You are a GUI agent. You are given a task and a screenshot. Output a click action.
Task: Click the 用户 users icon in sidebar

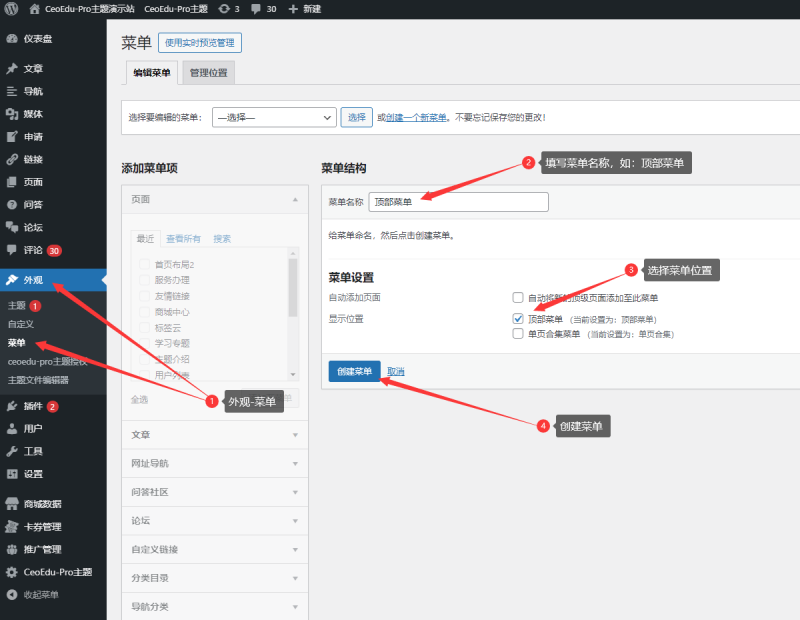pos(12,429)
